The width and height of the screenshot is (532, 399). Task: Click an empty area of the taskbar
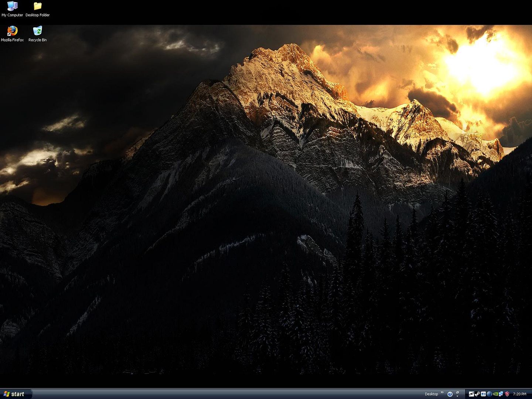(x=222, y=394)
